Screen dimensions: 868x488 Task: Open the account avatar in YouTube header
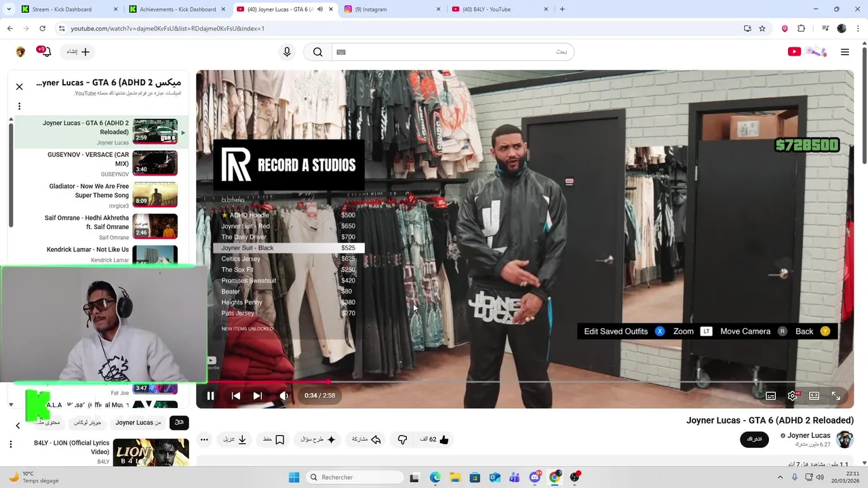(x=20, y=52)
